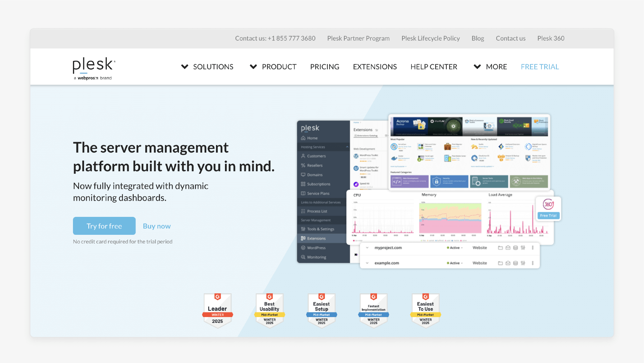Open the Active status dropdown for example.com
This screenshot has width=644, height=363.
click(x=455, y=263)
